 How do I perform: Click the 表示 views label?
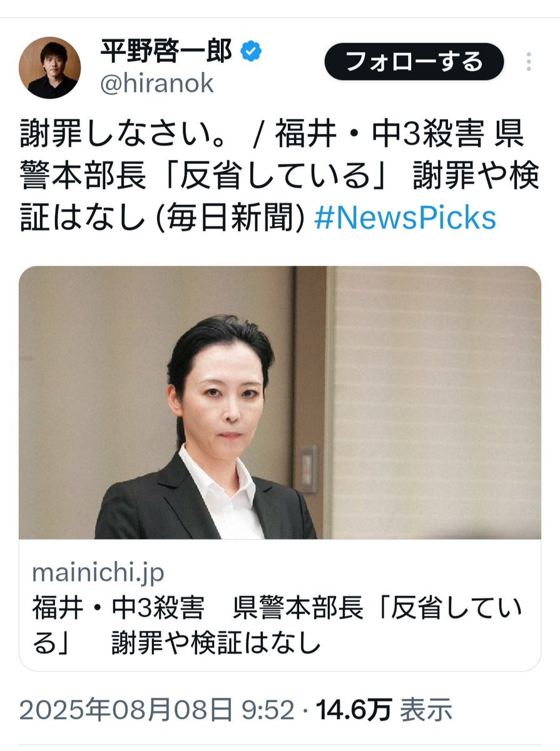pos(426,710)
